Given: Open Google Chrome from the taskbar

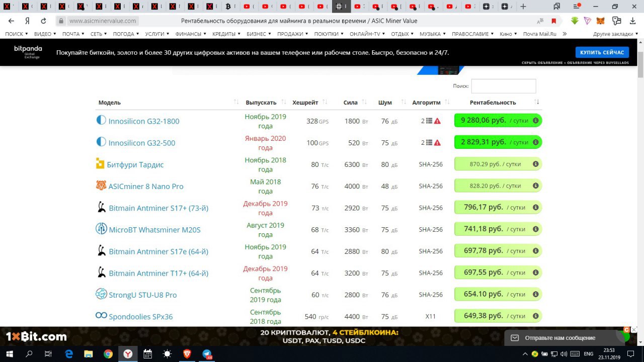Looking at the screenshot, I should coord(108,353).
